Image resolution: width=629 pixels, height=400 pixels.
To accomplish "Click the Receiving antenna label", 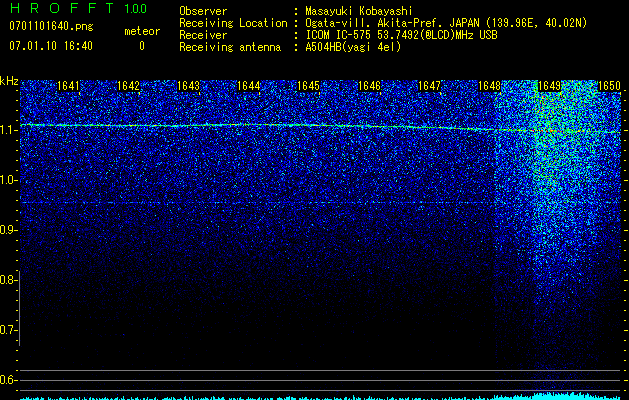I will click(230, 47).
